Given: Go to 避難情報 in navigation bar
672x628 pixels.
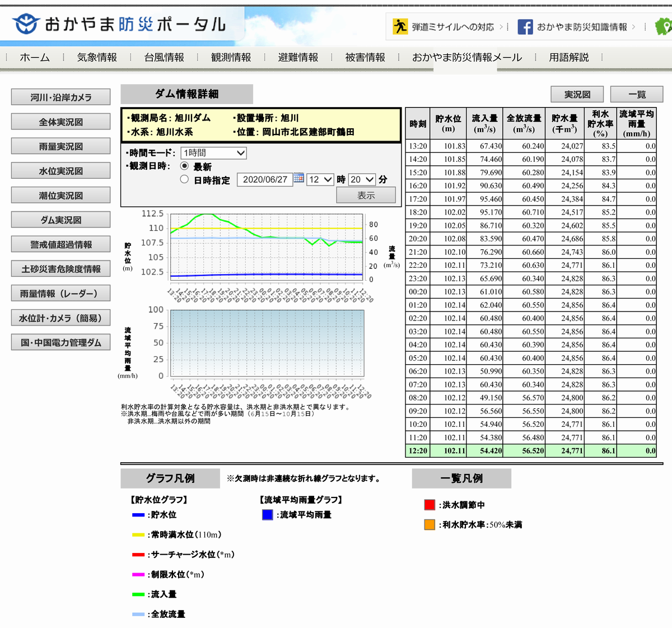Looking at the screenshot, I should 298,57.
